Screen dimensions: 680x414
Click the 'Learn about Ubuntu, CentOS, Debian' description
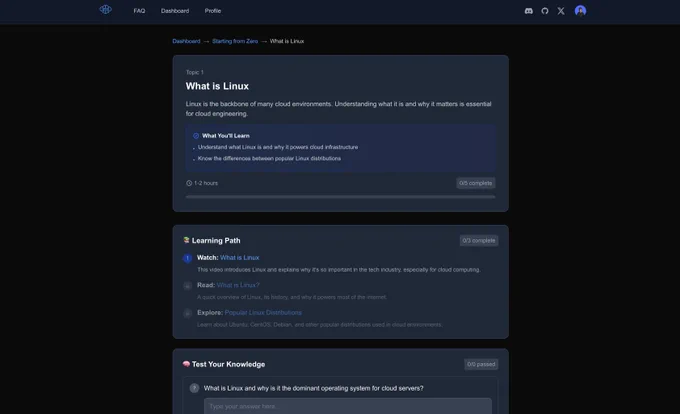tap(320, 325)
